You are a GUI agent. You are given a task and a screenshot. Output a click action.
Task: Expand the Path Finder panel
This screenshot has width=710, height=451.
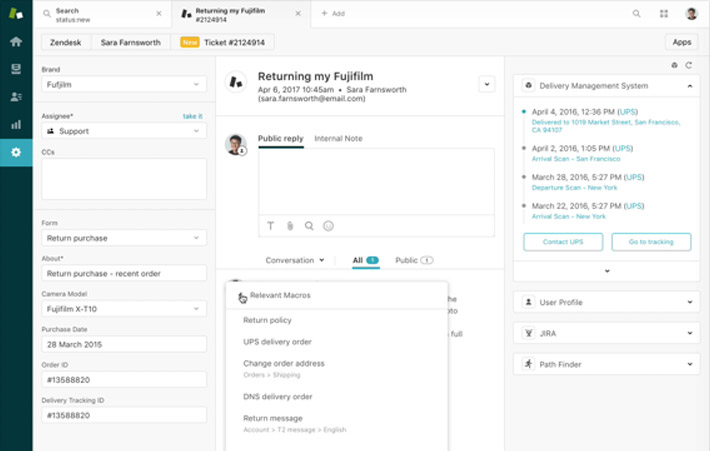(x=690, y=364)
